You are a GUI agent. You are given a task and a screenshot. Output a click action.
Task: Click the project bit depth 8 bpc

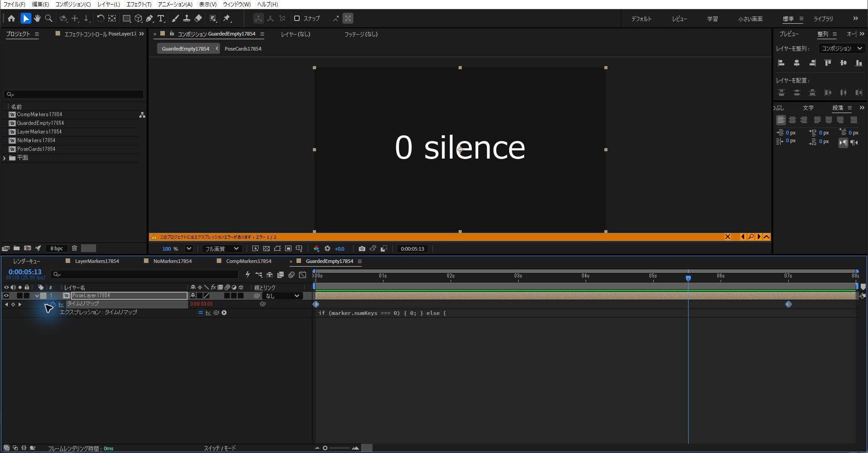(57, 248)
